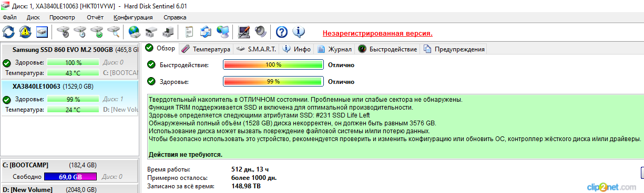Open the Отчёт menu

[x=95, y=17]
